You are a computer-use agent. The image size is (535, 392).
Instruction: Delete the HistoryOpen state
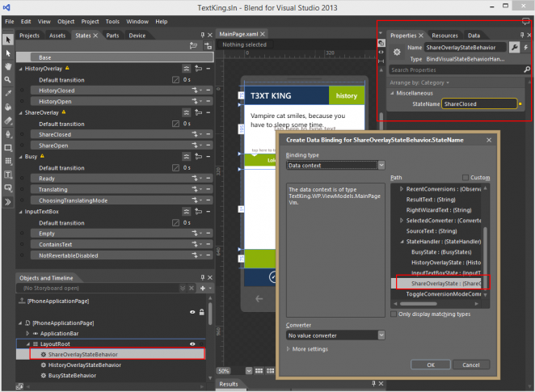[209, 101]
